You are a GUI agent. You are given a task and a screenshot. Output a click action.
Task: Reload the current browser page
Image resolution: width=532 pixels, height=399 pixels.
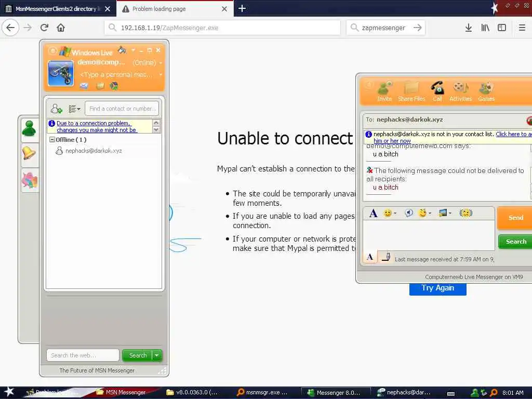(x=45, y=28)
